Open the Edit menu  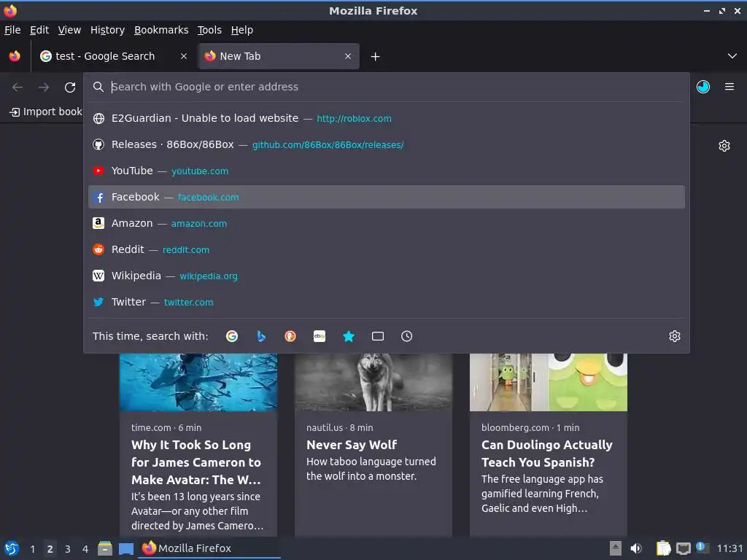tap(39, 30)
